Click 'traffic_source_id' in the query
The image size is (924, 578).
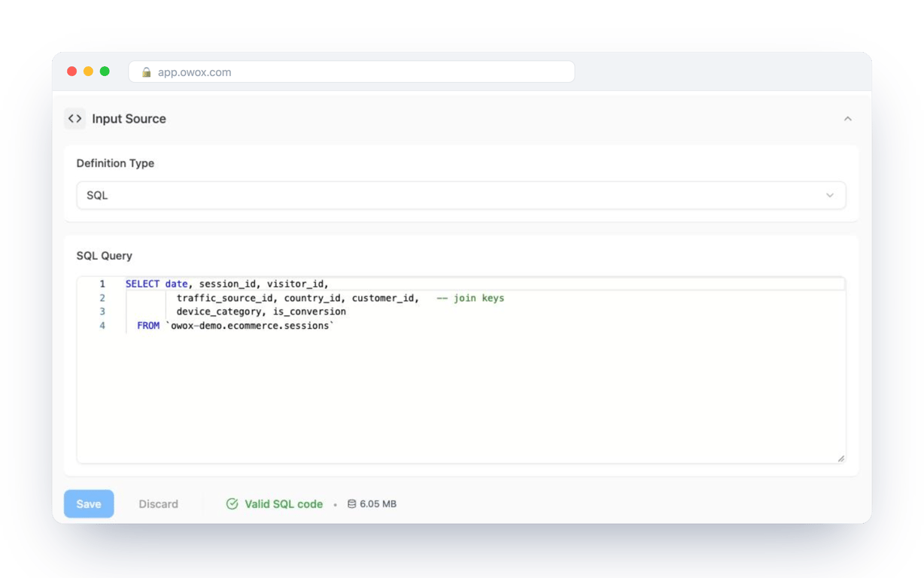[x=225, y=298]
